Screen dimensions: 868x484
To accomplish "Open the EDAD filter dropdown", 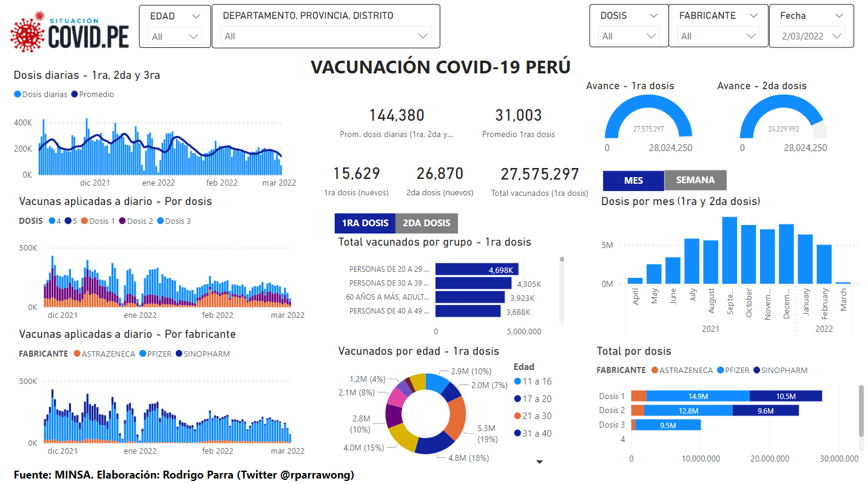I will [175, 36].
